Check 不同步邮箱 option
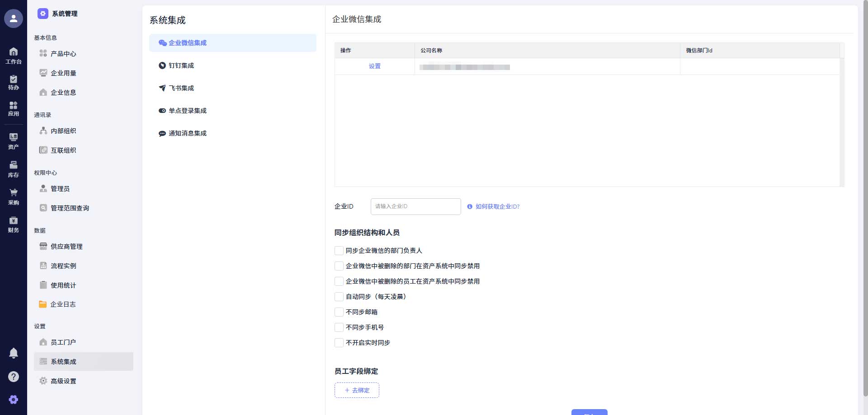This screenshot has width=868, height=415. (x=339, y=312)
